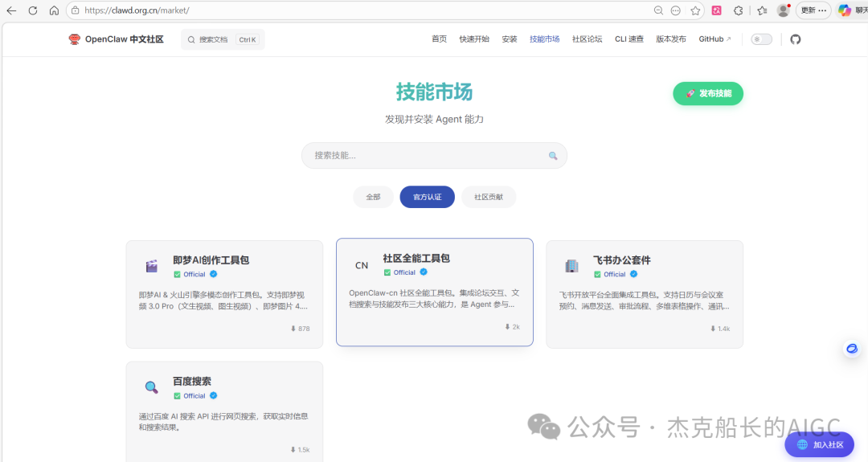Click the magnifier icon in skill search box

552,156
